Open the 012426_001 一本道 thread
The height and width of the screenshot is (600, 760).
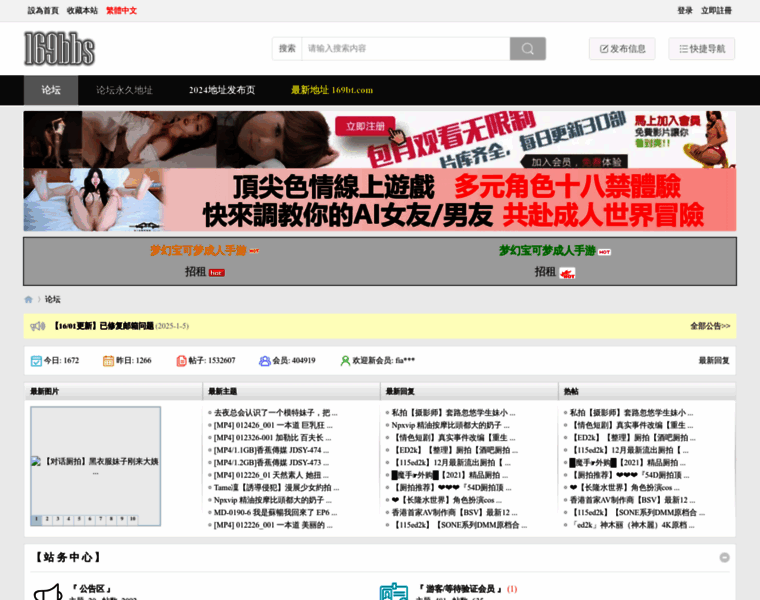pyautogui.click(x=273, y=426)
